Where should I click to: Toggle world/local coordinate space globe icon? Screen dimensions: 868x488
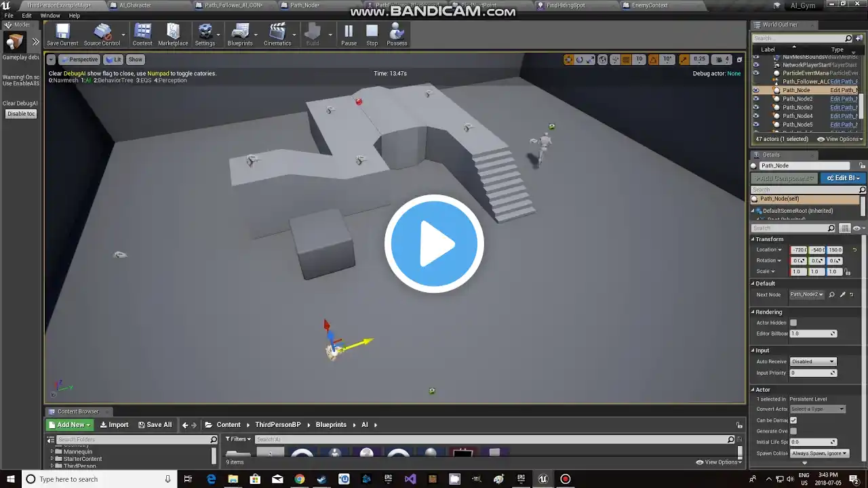tap(604, 60)
